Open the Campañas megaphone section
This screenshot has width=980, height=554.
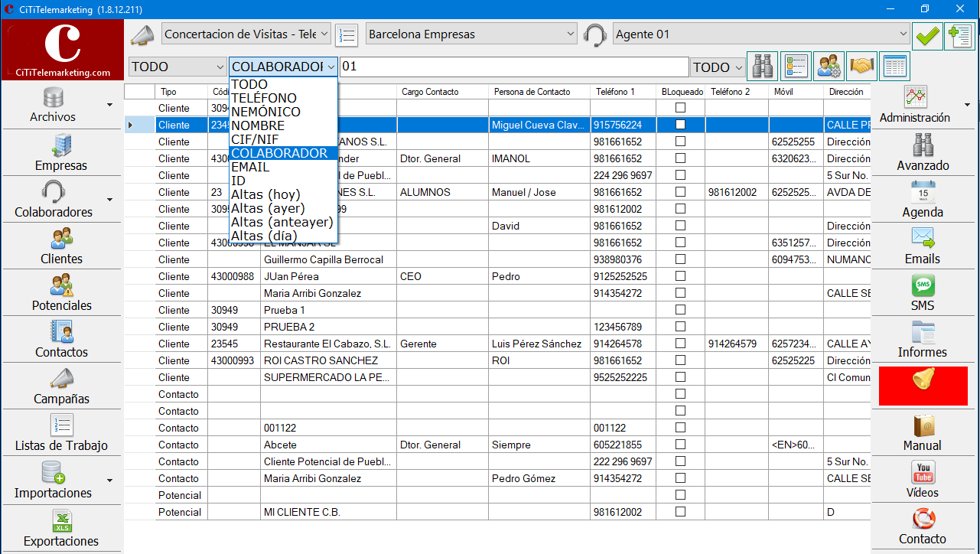pos(61,386)
